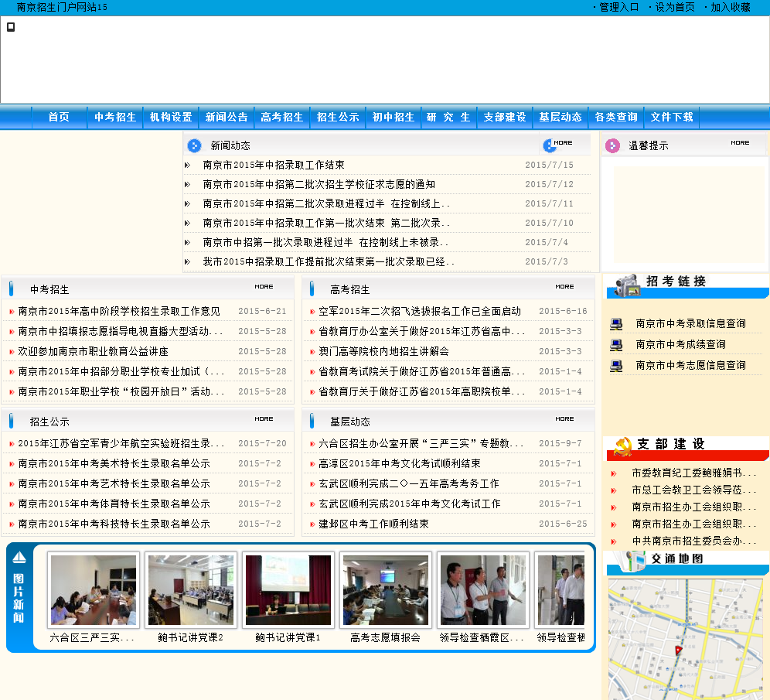
Task: Click MORE in the 新闻动态 header
Action: (x=563, y=142)
